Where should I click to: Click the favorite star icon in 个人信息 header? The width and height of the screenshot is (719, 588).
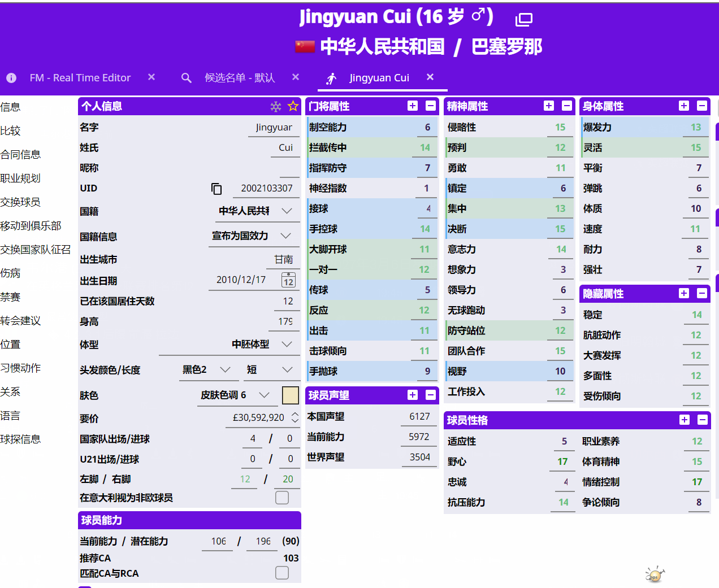point(293,106)
